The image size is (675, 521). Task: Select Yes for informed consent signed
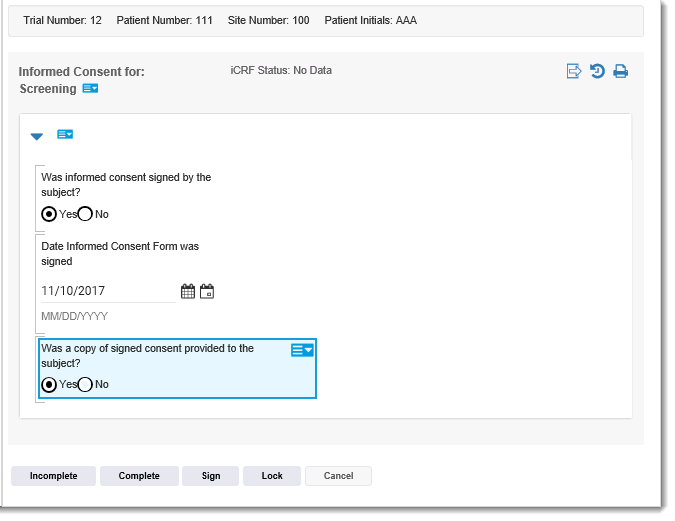pyautogui.click(x=49, y=214)
